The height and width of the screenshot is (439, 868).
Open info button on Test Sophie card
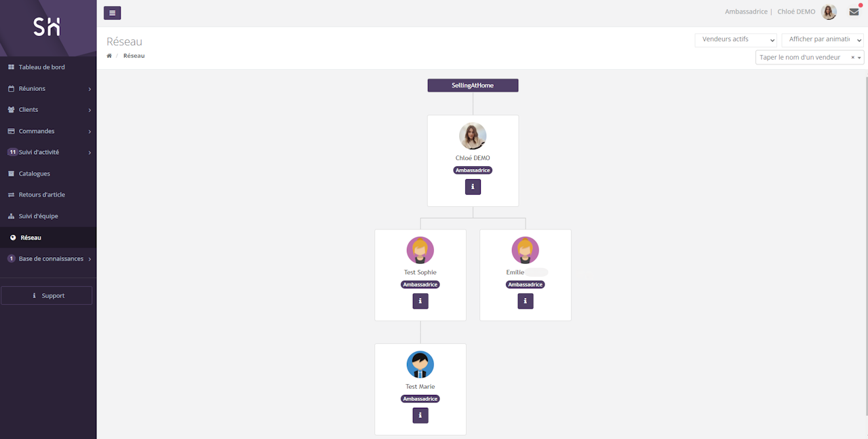click(420, 301)
